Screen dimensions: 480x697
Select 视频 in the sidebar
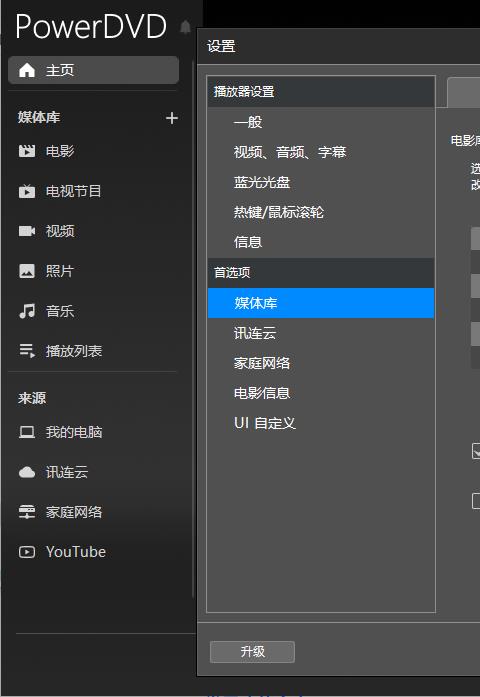(60, 231)
